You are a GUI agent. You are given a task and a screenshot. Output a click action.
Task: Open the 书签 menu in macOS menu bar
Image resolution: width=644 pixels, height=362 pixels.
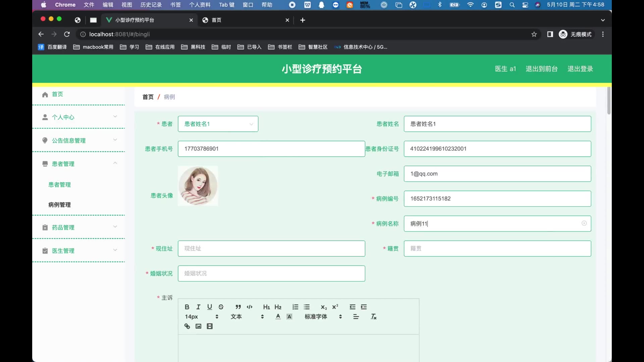[175, 5]
